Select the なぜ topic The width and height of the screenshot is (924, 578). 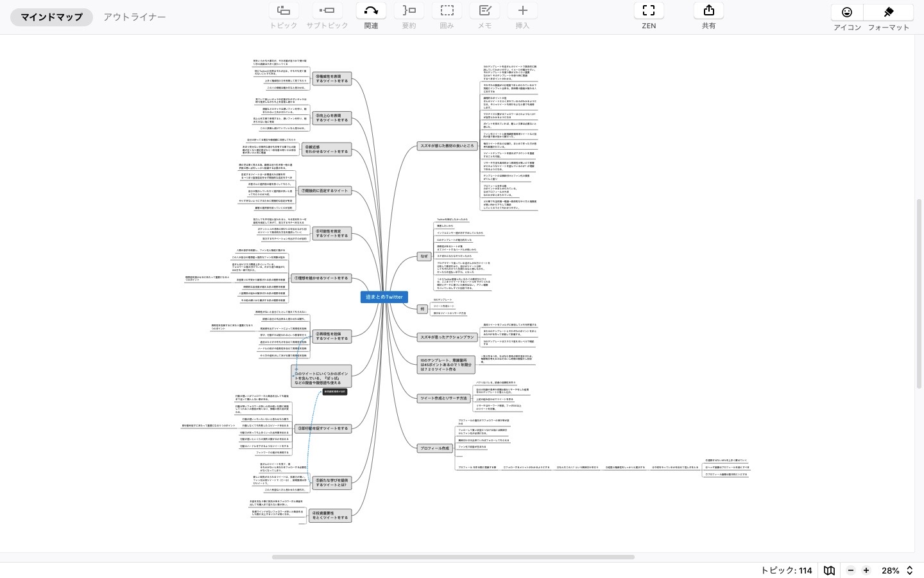click(424, 256)
